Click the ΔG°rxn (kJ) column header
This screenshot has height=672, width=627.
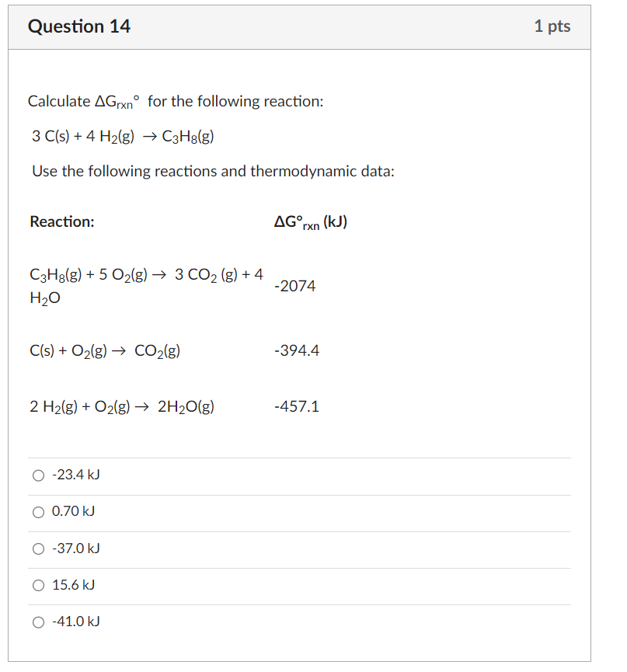(310, 222)
